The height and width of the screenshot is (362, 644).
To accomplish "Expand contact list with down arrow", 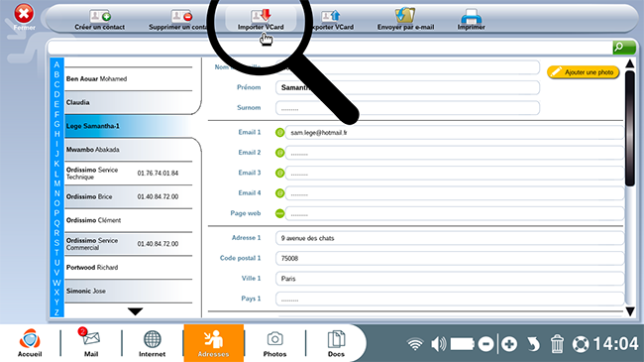I will 135,311.
